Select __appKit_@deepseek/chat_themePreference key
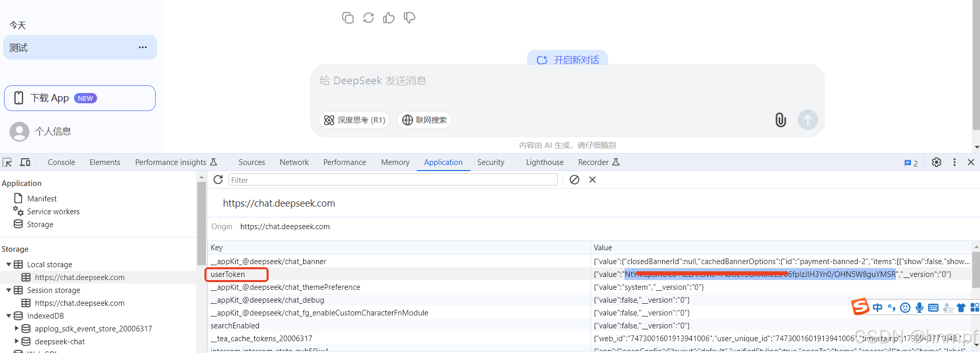Image resolution: width=980 pixels, height=353 pixels. (399, 287)
